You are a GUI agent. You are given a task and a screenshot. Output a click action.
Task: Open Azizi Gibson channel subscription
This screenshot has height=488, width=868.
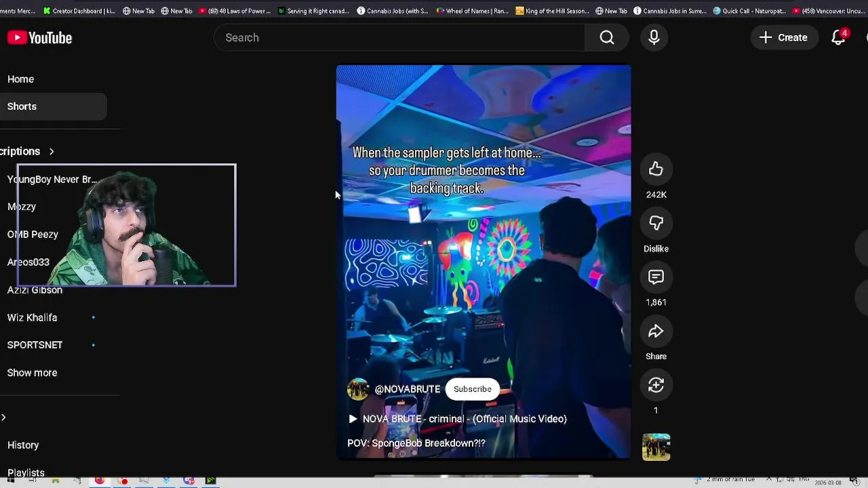[x=35, y=290]
